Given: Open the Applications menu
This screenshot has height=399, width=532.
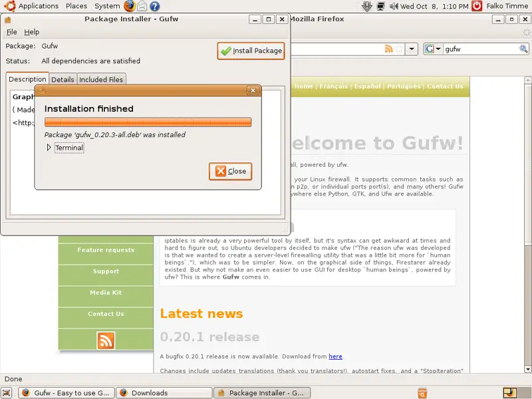Looking at the screenshot, I should [x=39, y=6].
